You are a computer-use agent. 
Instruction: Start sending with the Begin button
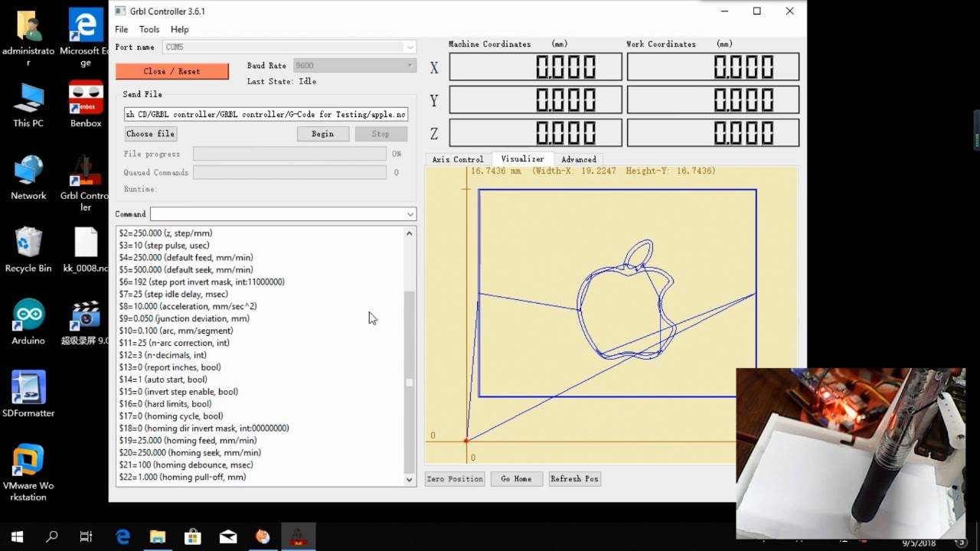point(323,134)
